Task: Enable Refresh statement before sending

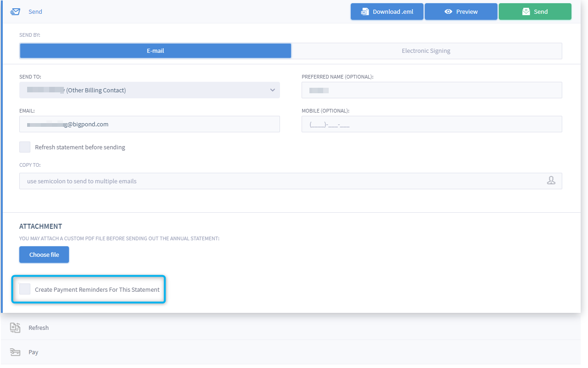Action: point(24,147)
